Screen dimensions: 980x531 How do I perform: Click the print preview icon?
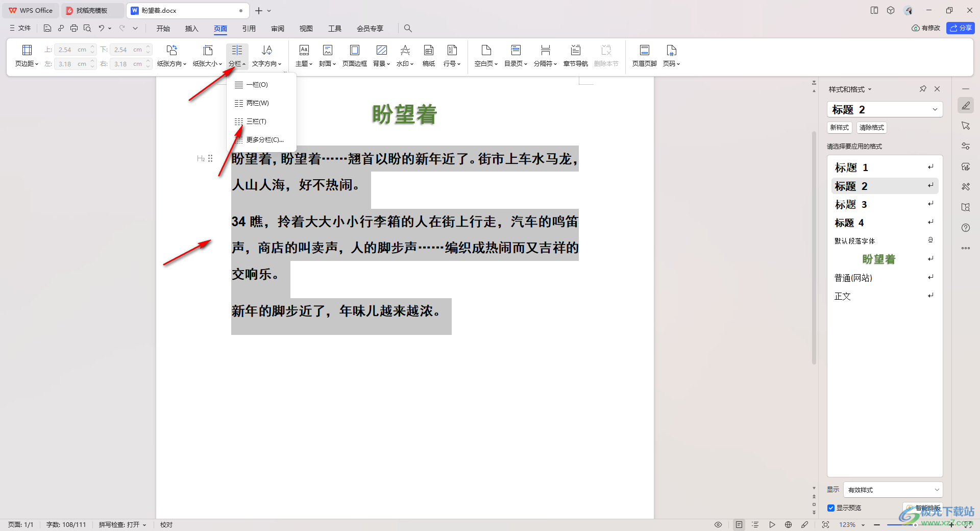87,28
